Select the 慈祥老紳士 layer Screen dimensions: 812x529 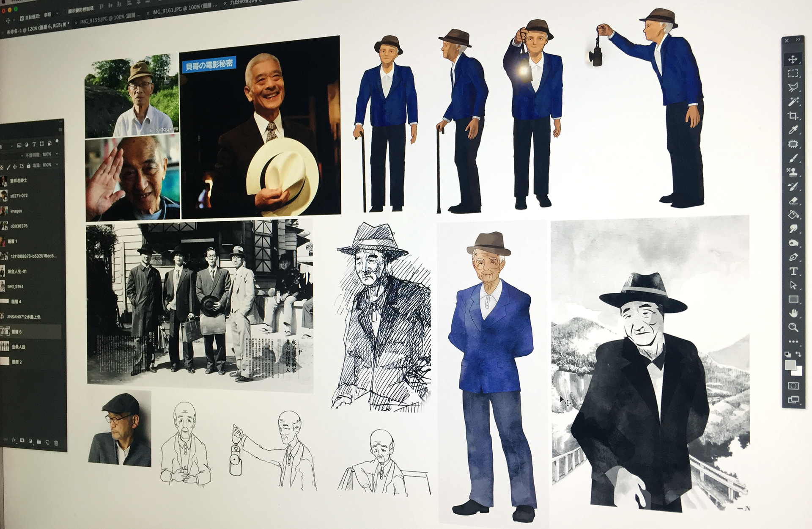coord(30,181)
